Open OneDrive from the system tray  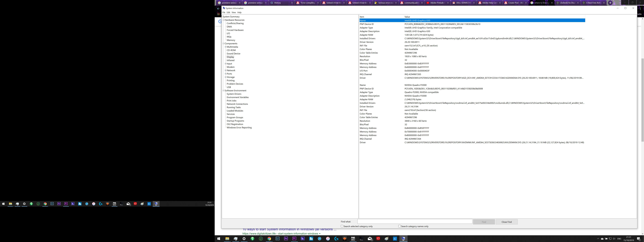tap(602, 239)
